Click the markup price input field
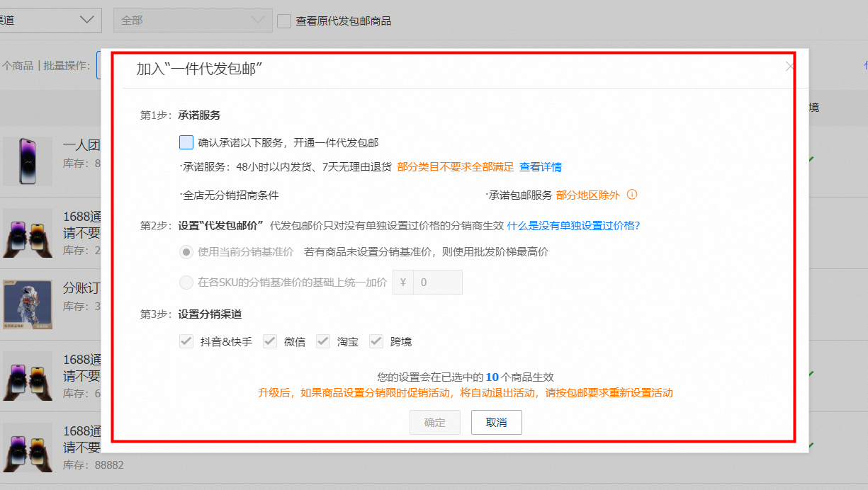This screenshot has width=868, height=490. coord(437,283)
